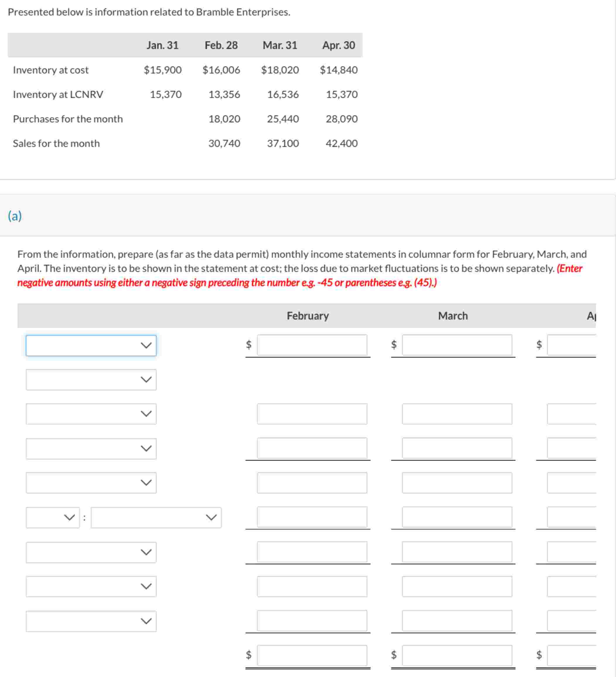Viewport: 616px width, 677px height.
Task: Open the fourth row label dropdown
Action: pyautogui.click(x=91, y=448)
